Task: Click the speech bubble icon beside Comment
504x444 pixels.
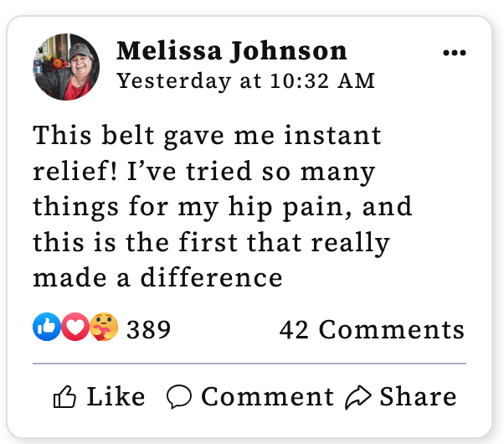Action: [179, 397]
